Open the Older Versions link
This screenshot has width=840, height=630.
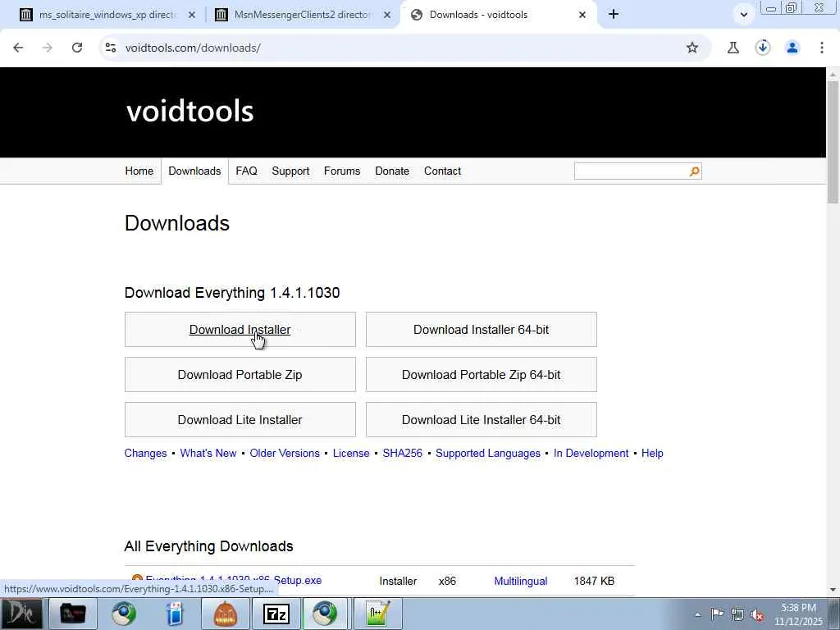click(x=285, y=453)
